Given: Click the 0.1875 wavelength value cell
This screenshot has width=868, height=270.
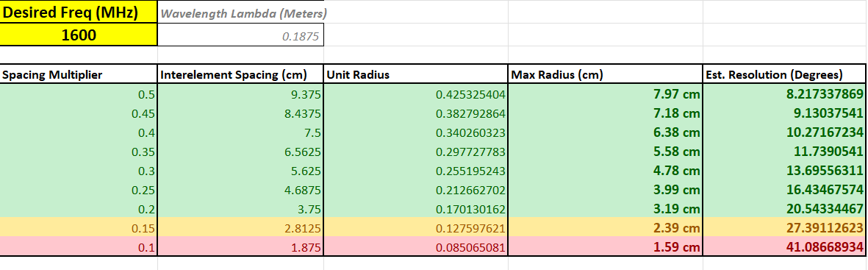Looking at the screenshot, I should point(241,35).
